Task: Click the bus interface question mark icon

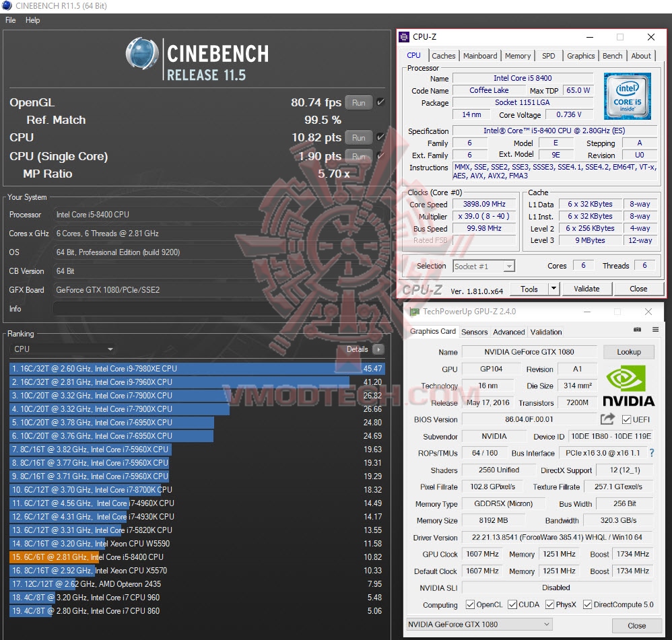Action: [x=652, y=452]
